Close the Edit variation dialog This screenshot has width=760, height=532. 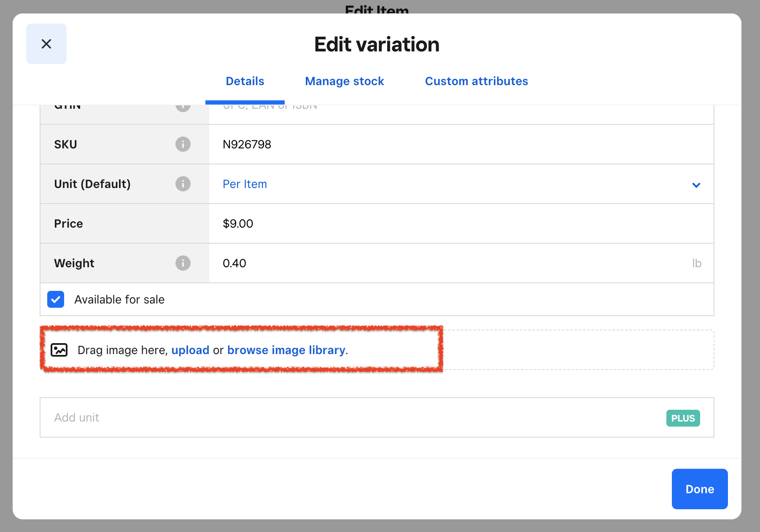coord(46,44)
